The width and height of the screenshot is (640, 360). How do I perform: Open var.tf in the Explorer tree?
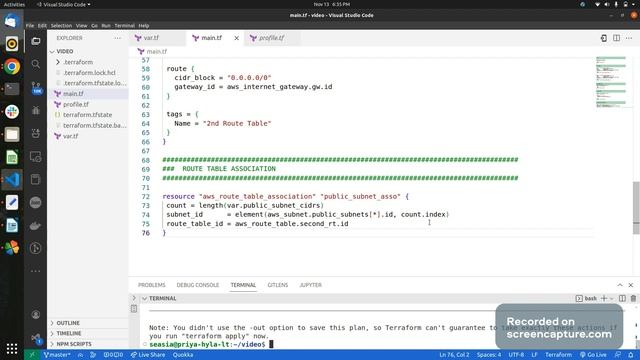70,136
